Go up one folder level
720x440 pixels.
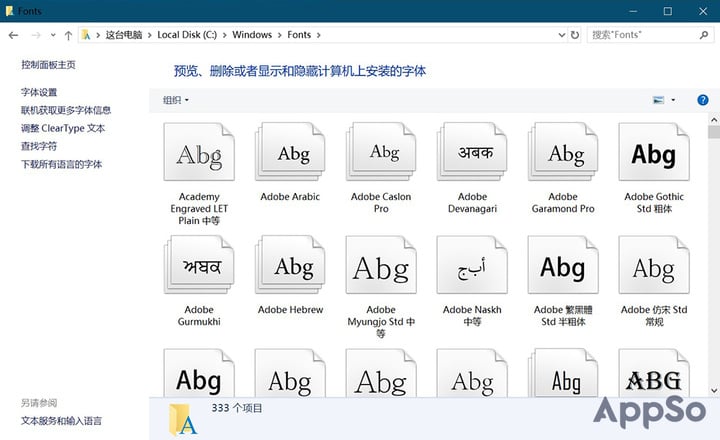[68, 35]
